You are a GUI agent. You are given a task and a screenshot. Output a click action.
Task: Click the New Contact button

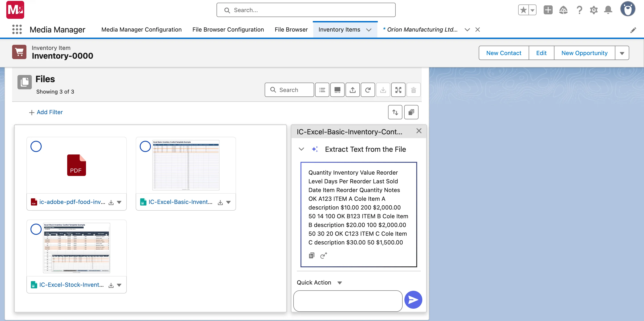(504, 53)
